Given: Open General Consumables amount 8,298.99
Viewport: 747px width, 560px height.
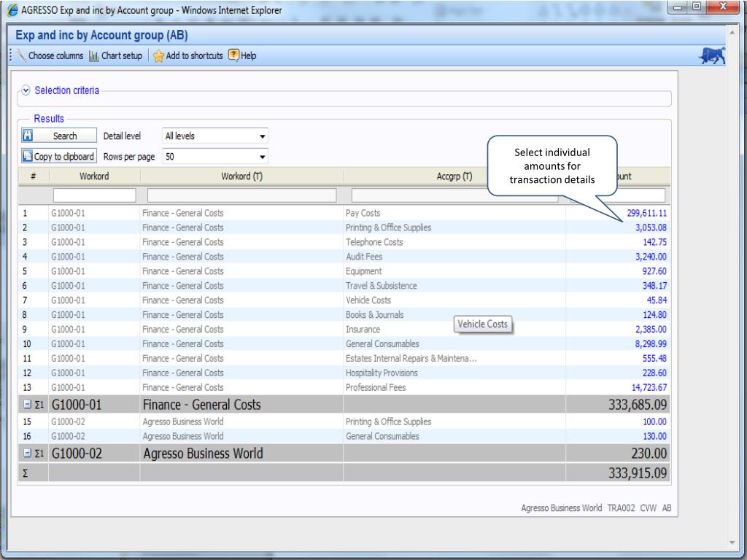Looking at the screenshot, I should pos(651,344).
